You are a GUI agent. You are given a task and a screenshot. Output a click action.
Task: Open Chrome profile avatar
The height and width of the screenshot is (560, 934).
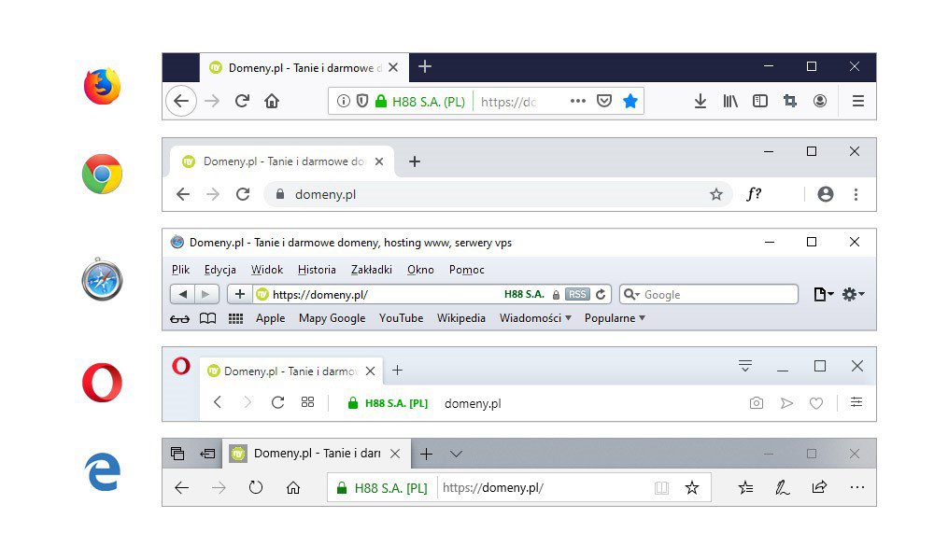[x=825, y=194]
